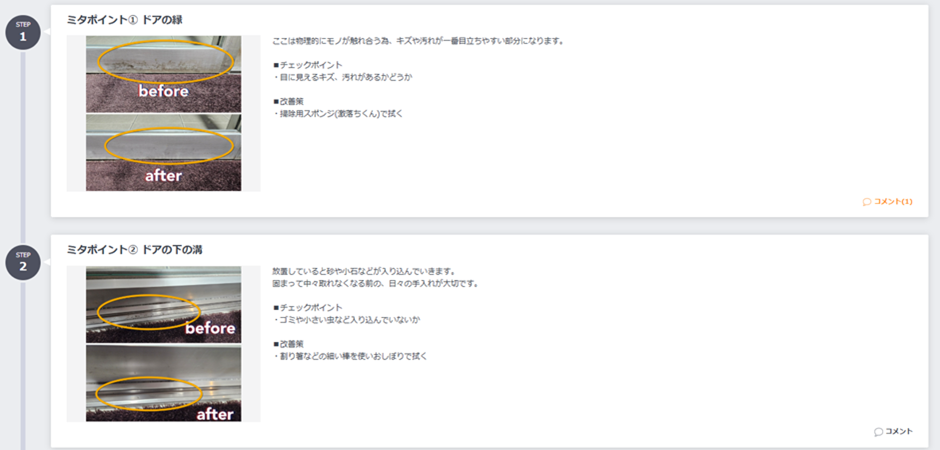
Task: Click the ■改善策 heading in step 2
Action: tap(288, 344)
